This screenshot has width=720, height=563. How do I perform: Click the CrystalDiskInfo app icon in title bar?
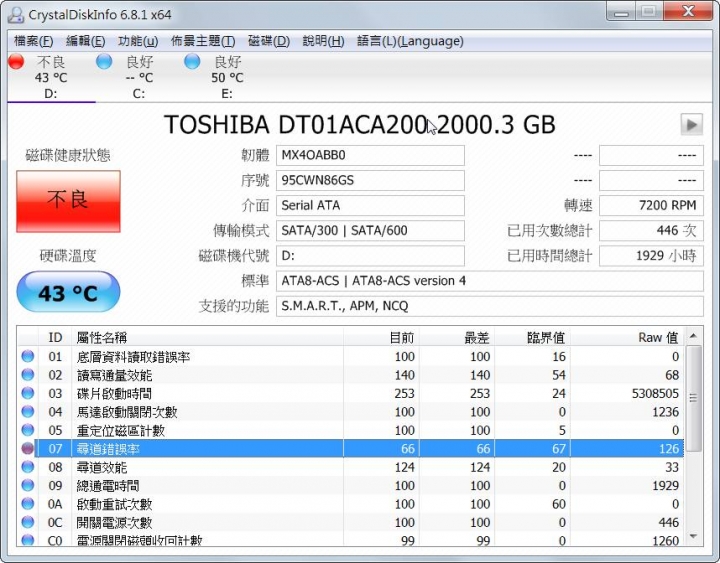click(16, 12)
